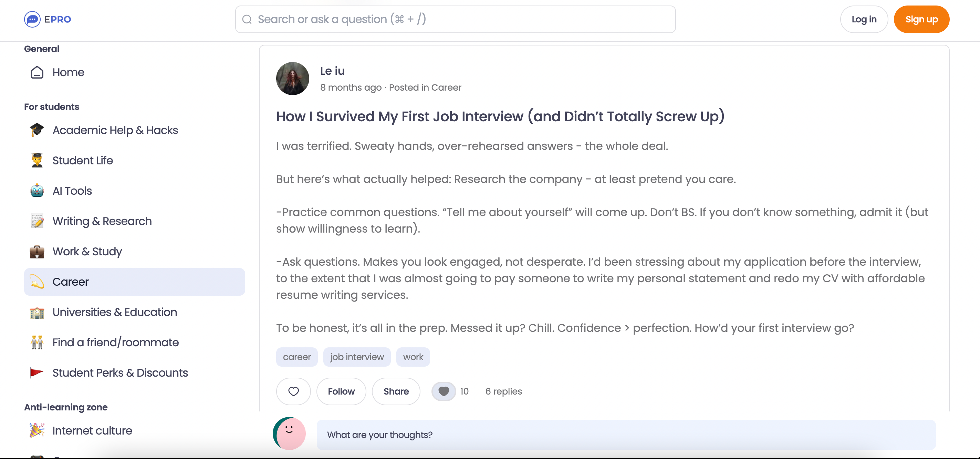The image size is (980, 459).
Task: Select the briefcase icon for Work & Study
Action: pyautogui.click(x=37, y=252)
